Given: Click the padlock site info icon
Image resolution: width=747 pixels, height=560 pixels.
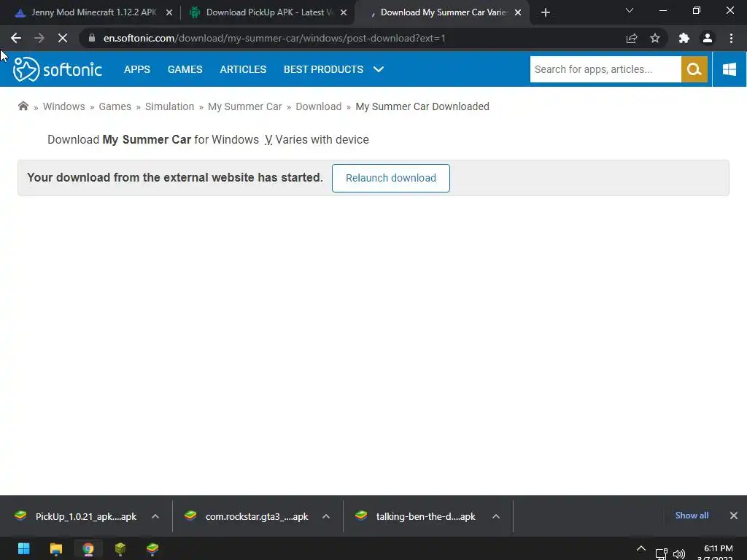Looking at the screenshot, I should tap(92, 38).
